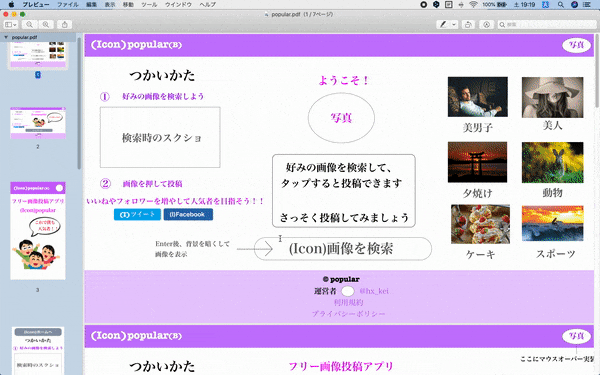Image resolution: width=600 pixels, height=375 pixels.
Task: Click the document vertical scrollbar
Action: 597,71
